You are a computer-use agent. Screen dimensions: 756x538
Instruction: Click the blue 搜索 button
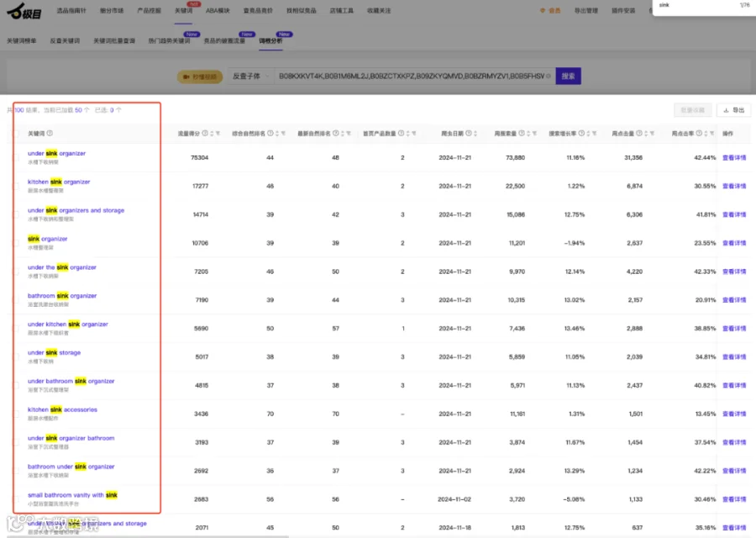pyautogui.click(x=568, y=76)
